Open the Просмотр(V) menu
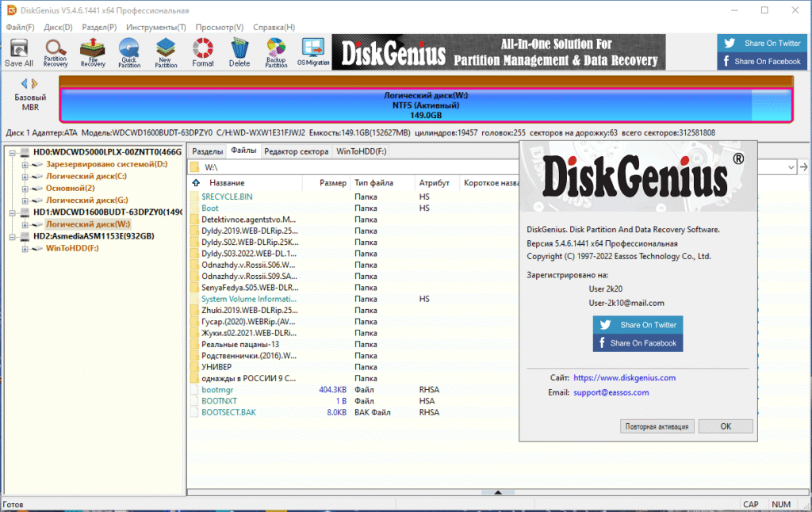This screenshot has height=512, width=812. [220, 28]
